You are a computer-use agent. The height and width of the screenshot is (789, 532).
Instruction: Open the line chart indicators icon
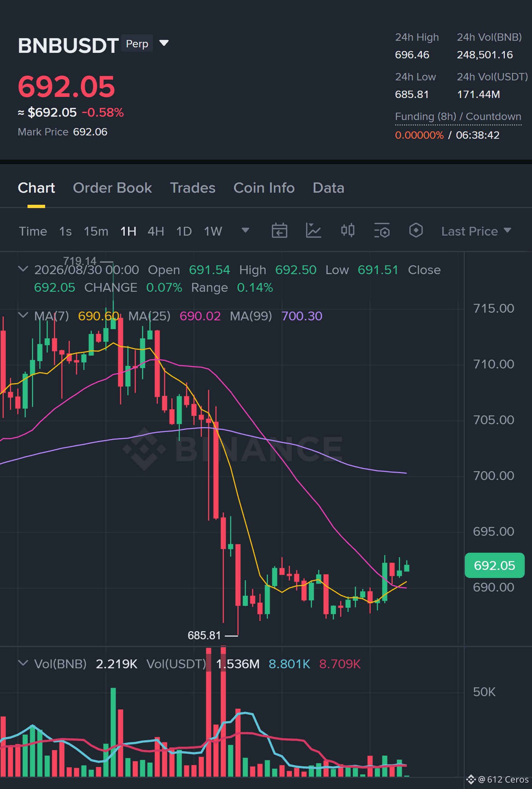point(313,231)
